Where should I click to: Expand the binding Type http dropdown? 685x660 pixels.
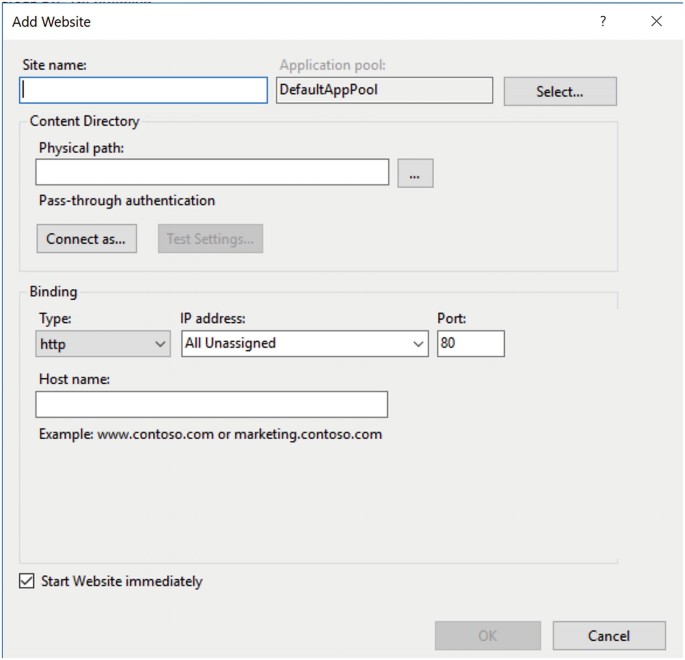coord(104,343)
